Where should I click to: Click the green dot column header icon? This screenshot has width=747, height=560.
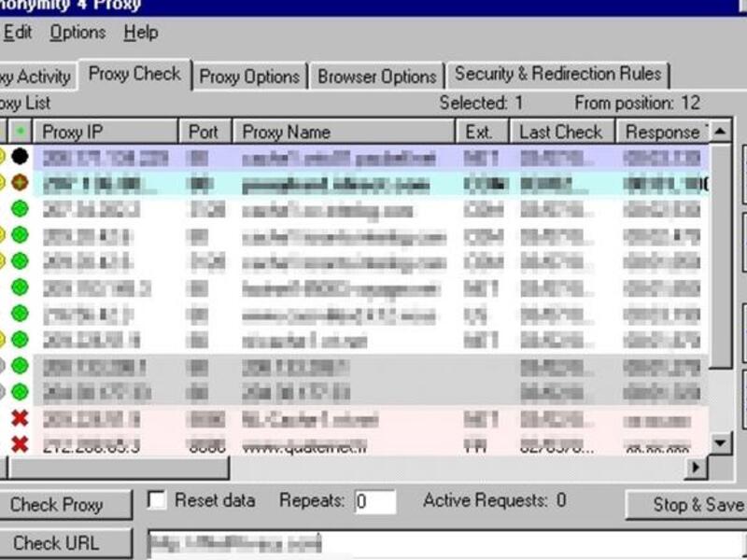click(x=20, y=132)
